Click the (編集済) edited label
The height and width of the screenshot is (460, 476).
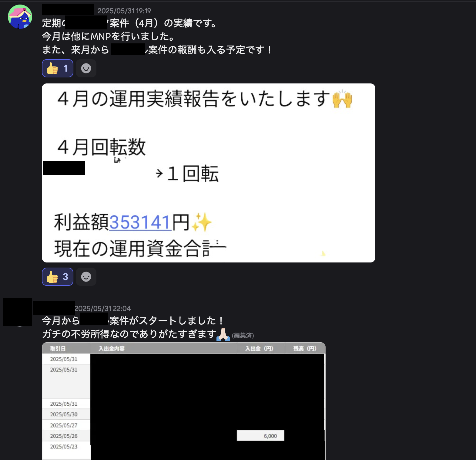pyautogui.click(x=243, y=335)
